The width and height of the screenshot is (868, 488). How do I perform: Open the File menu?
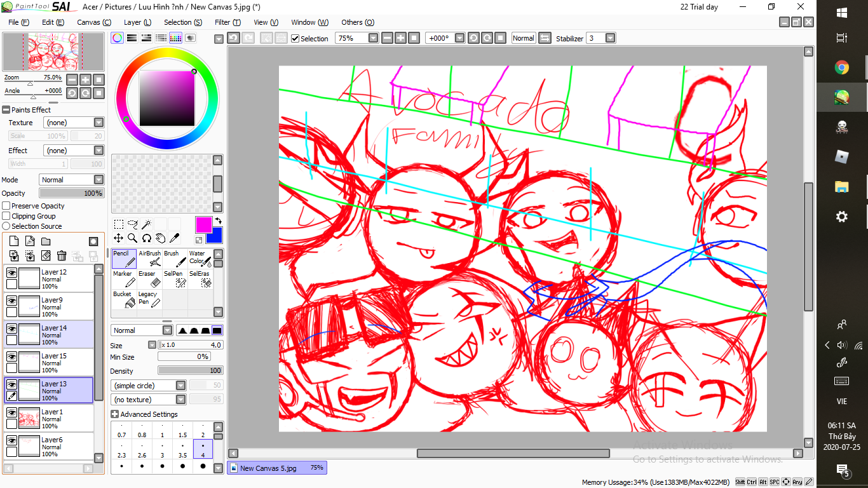tap(19, 22)
